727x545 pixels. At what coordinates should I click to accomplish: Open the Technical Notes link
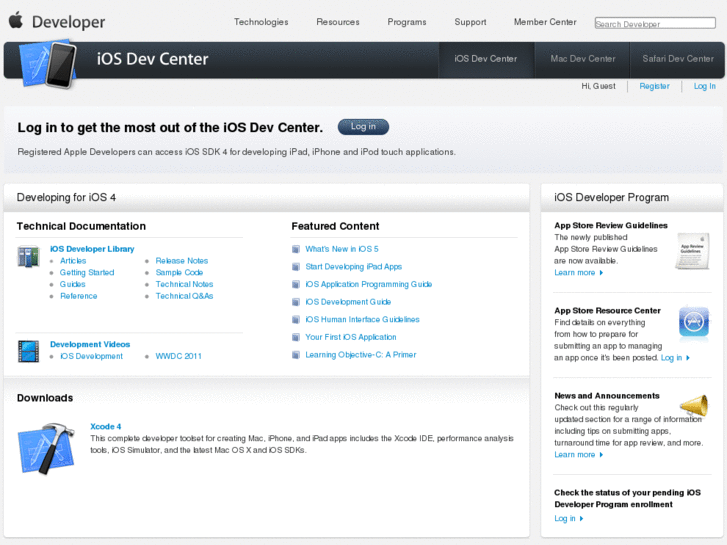pyautogui.click(x=184, y=284)
